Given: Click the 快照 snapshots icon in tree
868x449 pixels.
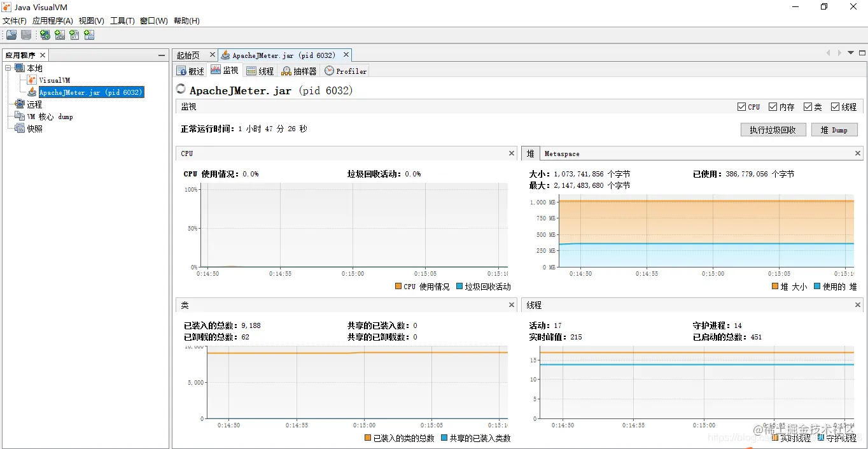Looking at the screenshot, I should [19, 129].
